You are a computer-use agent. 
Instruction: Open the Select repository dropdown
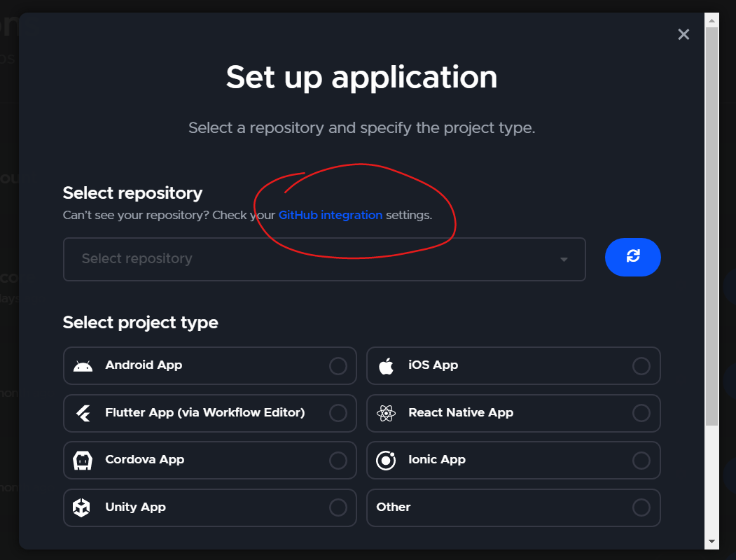click(x=563, y=259)
